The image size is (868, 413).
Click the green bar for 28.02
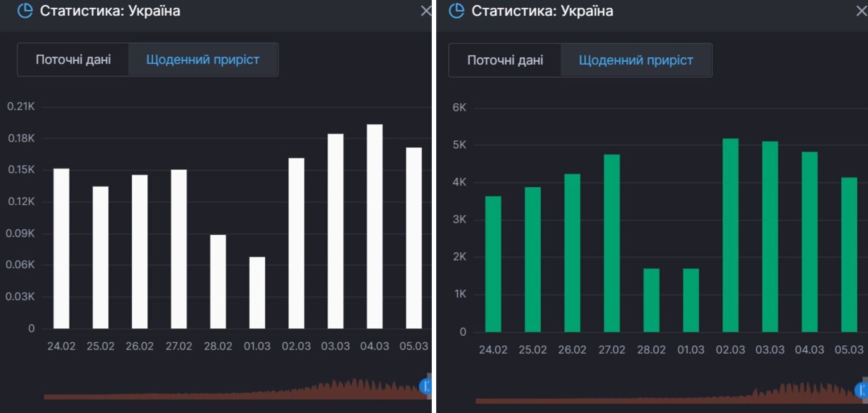(651, 300)
